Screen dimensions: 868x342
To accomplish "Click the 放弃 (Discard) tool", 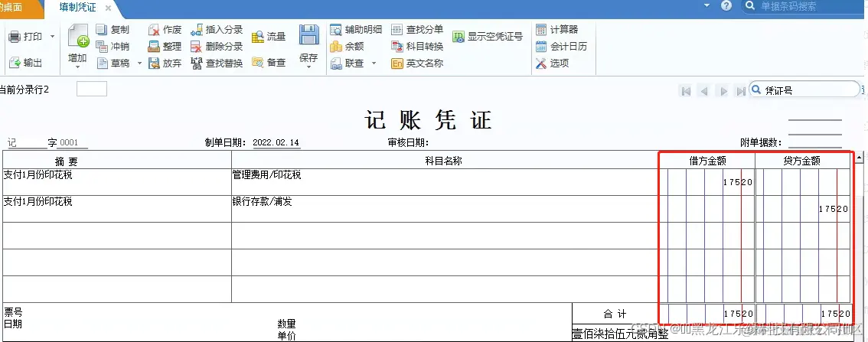I will [165, 63].
